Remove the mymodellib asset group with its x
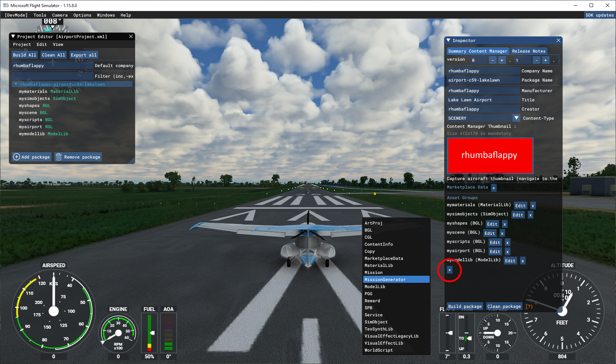Screen dimensions: 616x364 point(522,261)
